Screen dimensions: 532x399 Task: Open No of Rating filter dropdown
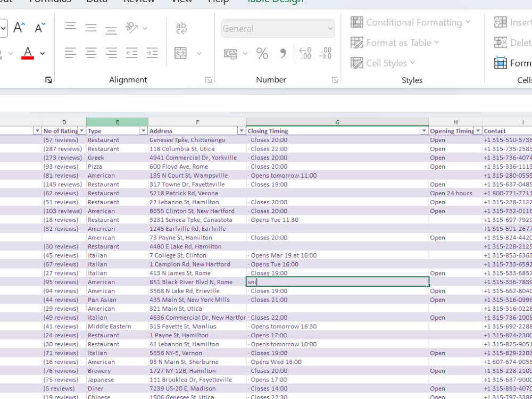click(x=82, y=131)
